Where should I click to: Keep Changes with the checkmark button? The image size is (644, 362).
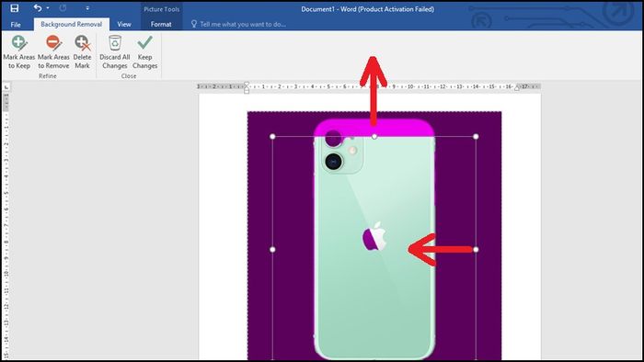144,52
